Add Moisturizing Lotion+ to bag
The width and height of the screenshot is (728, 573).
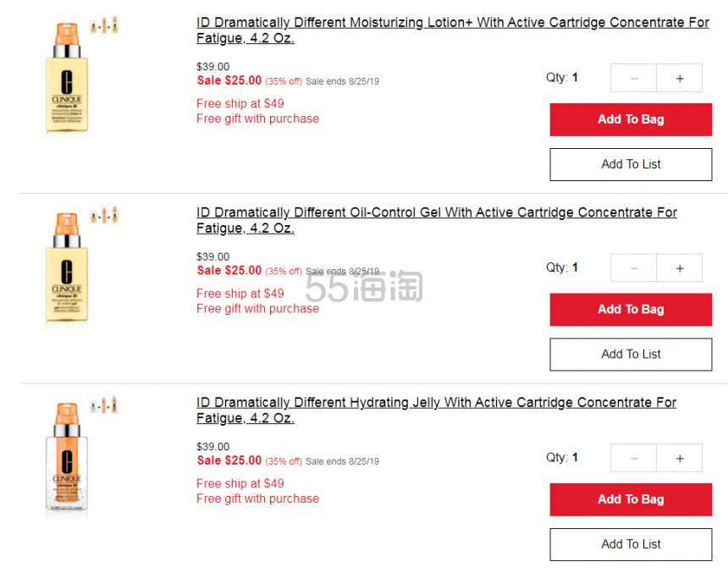pos(631,119)
